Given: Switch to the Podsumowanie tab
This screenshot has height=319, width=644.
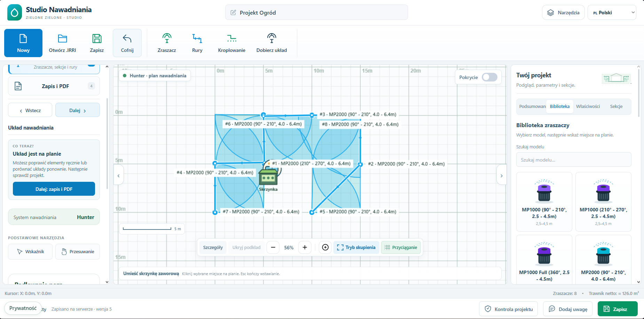Looking at the screenshot, I should click(x=532, y=107).
